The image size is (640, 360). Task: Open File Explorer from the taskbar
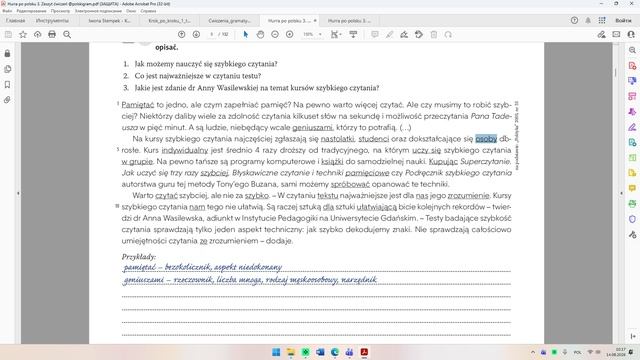291,352
